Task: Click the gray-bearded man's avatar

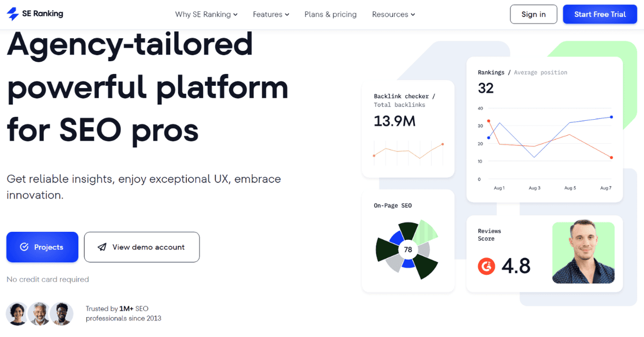Action: 39,314
